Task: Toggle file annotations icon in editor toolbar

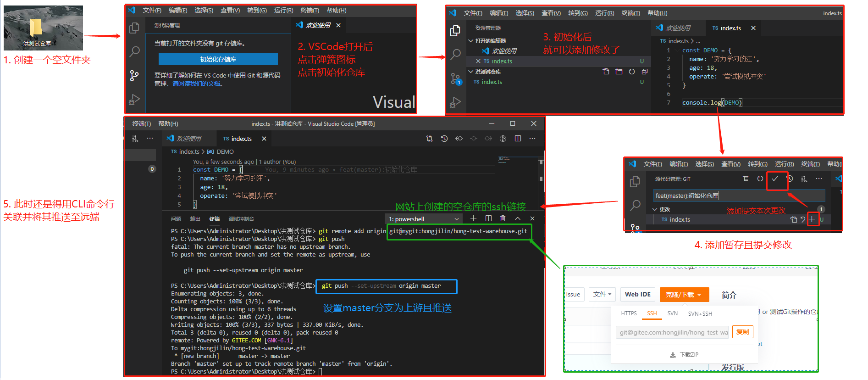Action: point(503,139)
